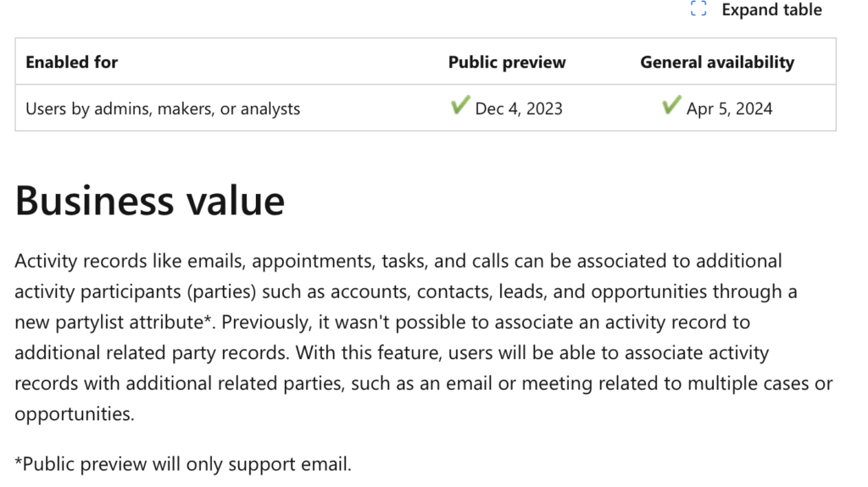Viewport: 868px width, 487px height.
Task: Click the sentence starting 'Previously, it wasn't possible'
Action: pyautogui.click(x=486, y=322)
